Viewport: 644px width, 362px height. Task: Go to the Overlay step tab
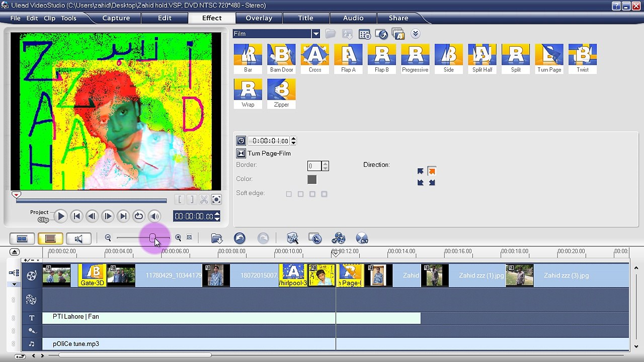[259, 18]
